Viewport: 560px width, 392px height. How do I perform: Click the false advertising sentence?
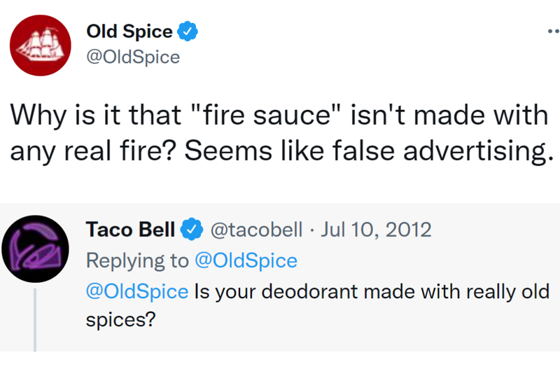coord(370,150)
